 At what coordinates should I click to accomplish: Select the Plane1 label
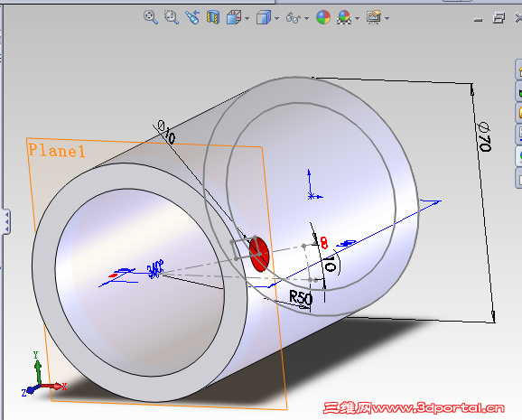57,151
